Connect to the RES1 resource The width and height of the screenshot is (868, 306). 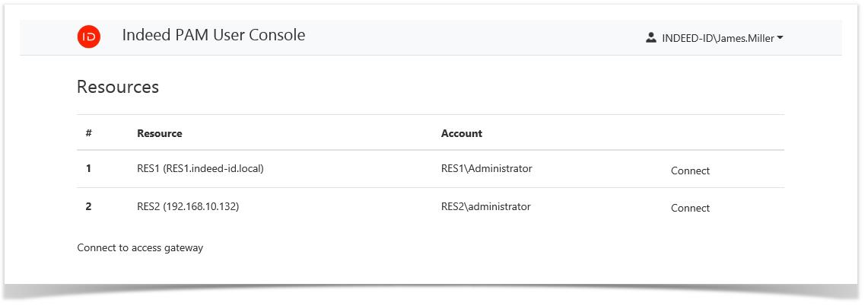click(x=690, y=171)
